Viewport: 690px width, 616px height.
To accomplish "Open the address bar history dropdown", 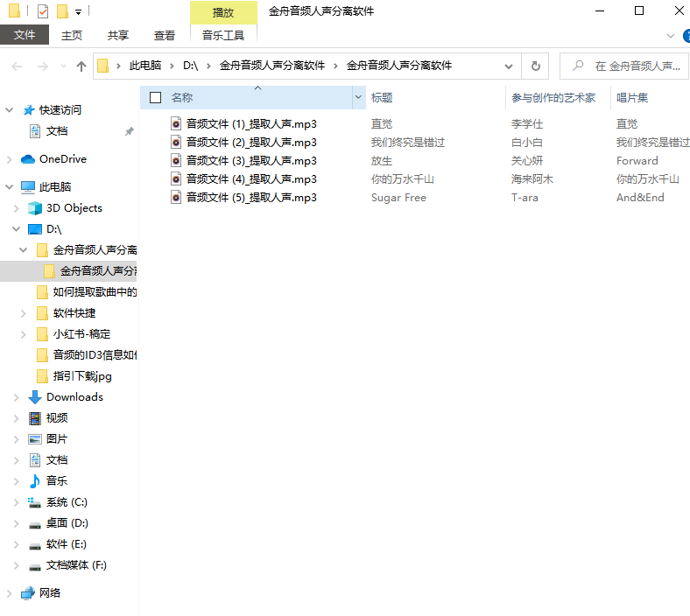I will coord(508,66).
